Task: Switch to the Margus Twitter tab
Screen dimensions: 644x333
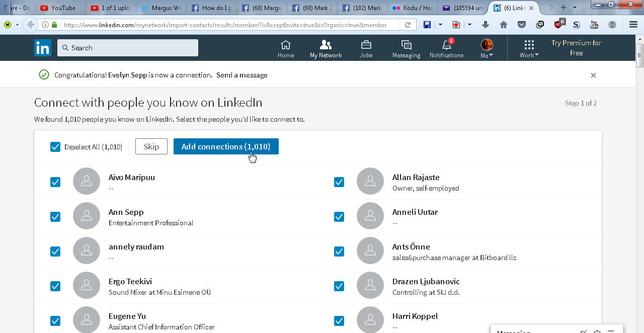Action: pyautogui.click(x=160, y=8)
